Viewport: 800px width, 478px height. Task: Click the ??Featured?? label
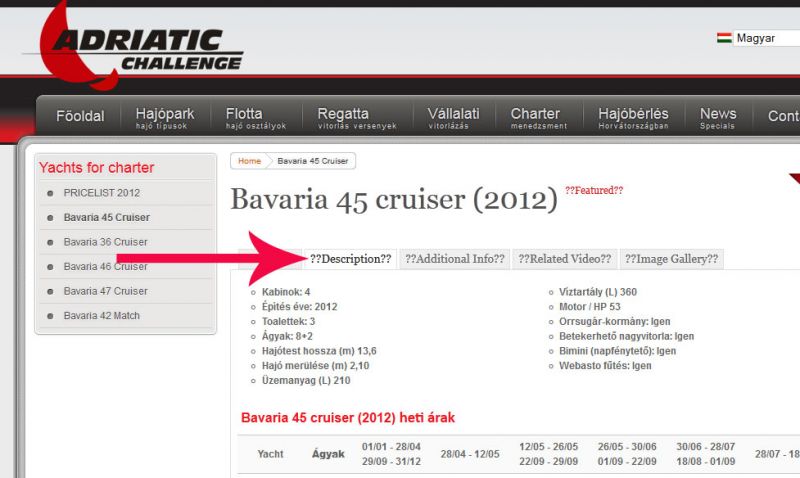(x=594, y=190)
